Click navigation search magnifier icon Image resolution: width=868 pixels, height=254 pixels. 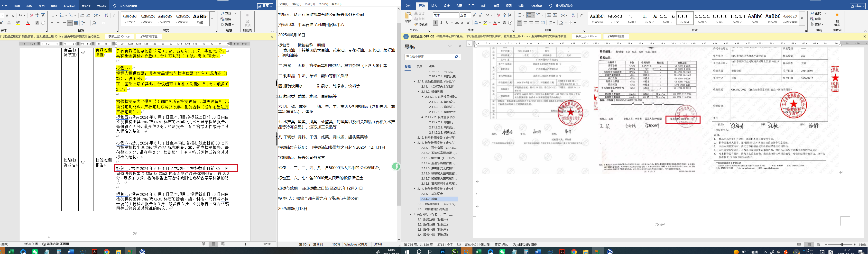pos(456,57)
